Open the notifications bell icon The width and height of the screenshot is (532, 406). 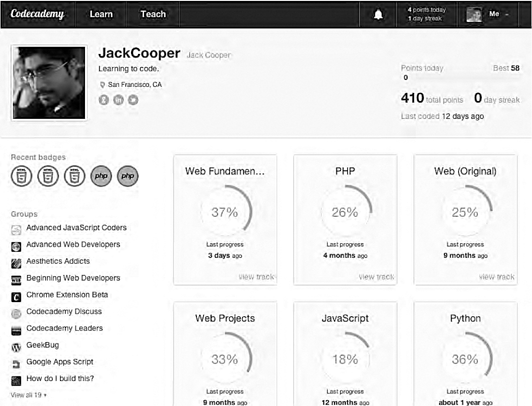pyautogui.click(x=378, y=15)
